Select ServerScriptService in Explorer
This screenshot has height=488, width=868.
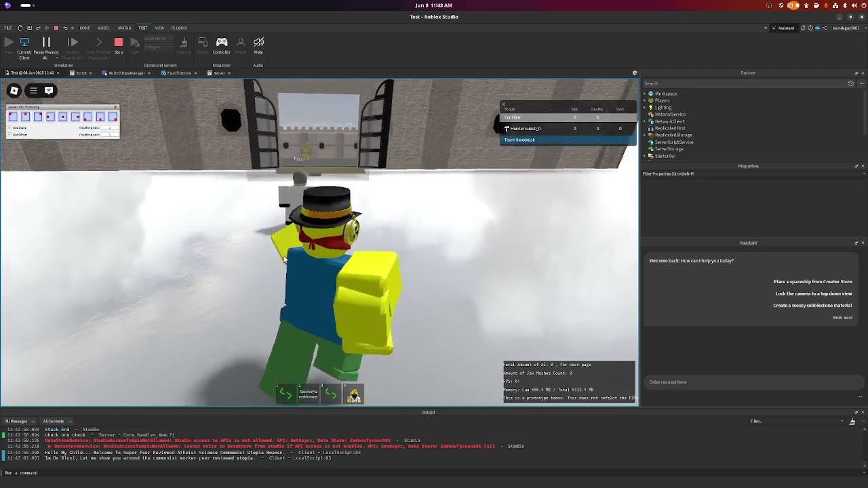click(x=674, y=142)
